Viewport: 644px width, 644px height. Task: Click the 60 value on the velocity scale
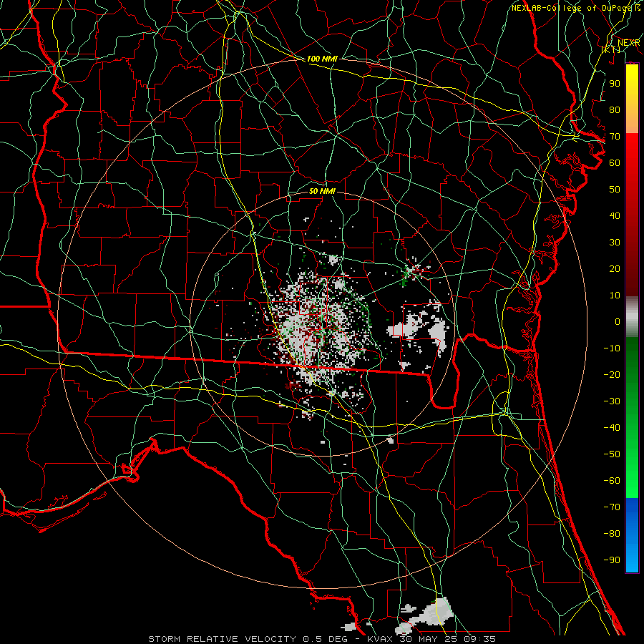[x=615, y=163]
